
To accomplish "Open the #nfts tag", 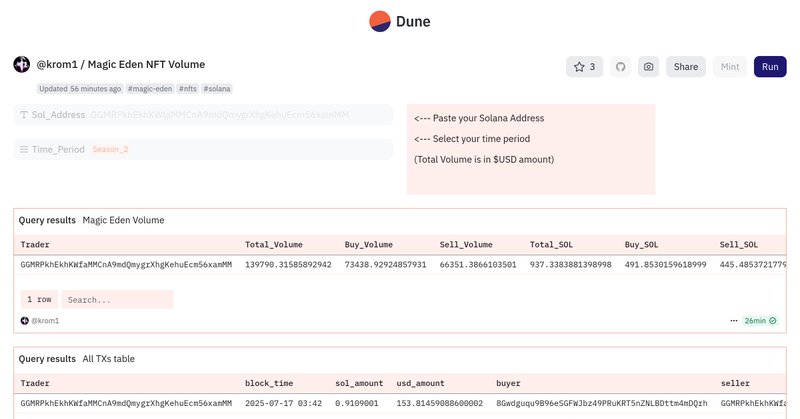I will pos(188,89).
